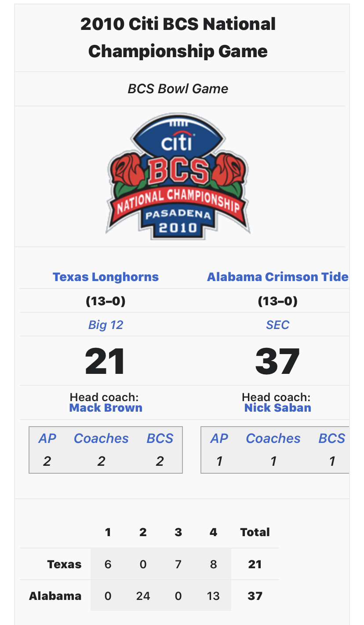This screenshot has height=625, width=364.
Task: Open the Texas Longhorns link
Action: [106, 277]
